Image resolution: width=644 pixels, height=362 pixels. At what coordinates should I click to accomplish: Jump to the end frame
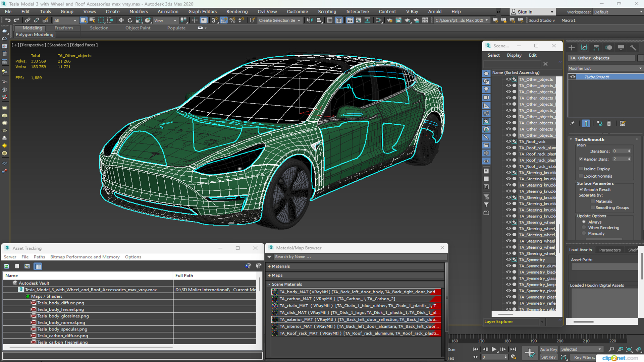point(513,349)
